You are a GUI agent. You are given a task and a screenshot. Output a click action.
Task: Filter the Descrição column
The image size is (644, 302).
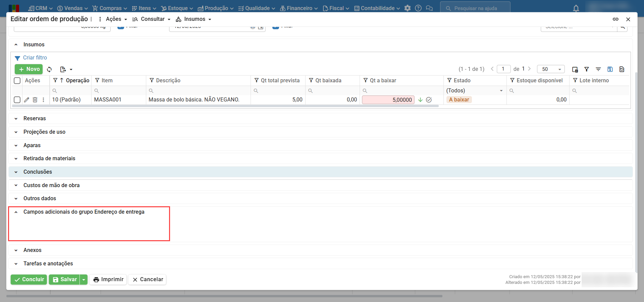[152, 80]
